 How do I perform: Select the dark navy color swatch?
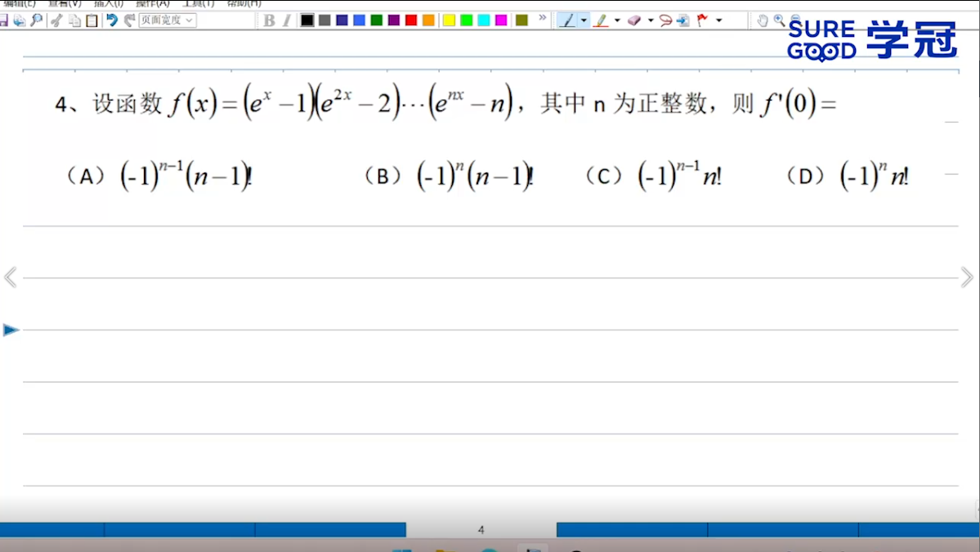(342, 20)
